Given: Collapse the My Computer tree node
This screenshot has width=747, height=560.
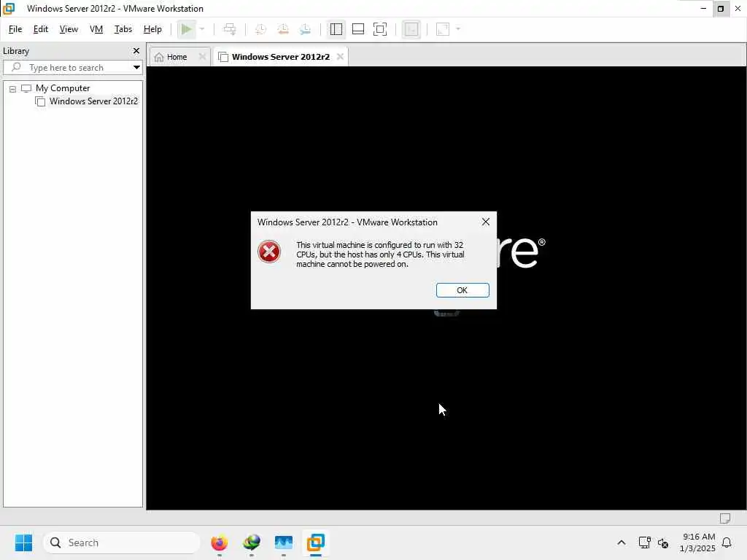Looking at the screenshot, I should point(13,88).
